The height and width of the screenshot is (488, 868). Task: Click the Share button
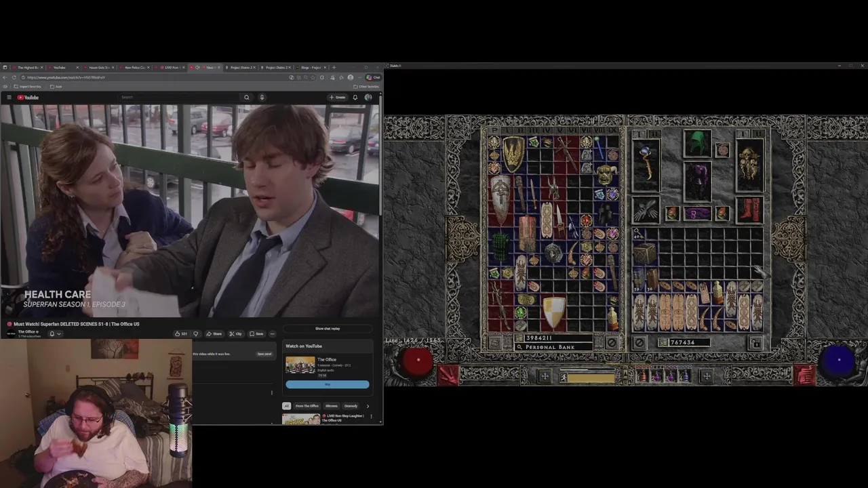click(x=214, y=333)
